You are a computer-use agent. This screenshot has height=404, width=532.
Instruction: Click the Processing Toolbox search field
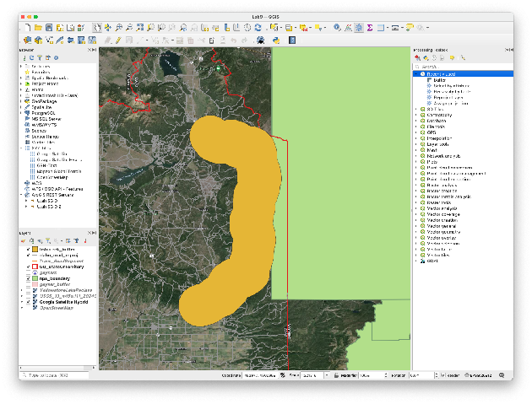coord(463,67)
